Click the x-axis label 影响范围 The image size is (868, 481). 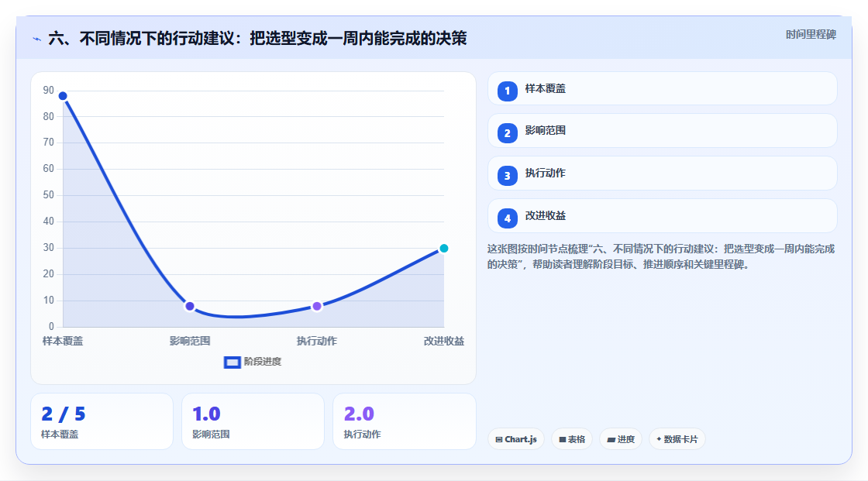[x=190, y=341]
